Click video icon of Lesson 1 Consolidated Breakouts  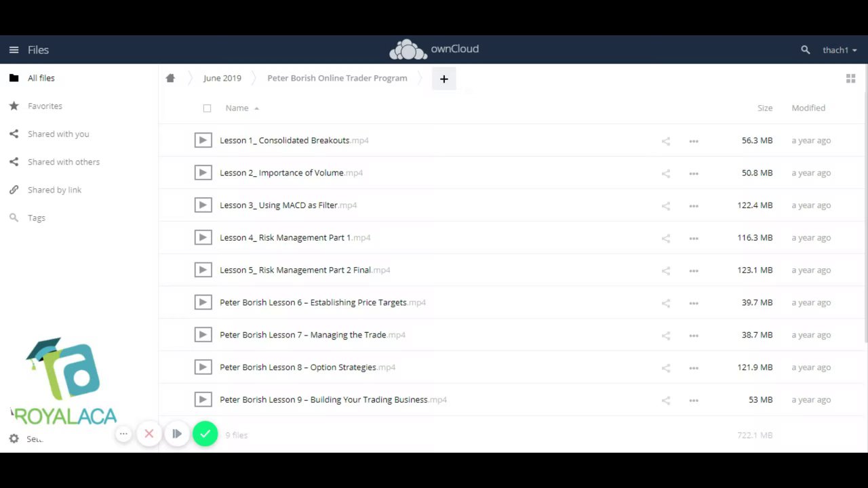pyautogui.click(x=203, y=140)
